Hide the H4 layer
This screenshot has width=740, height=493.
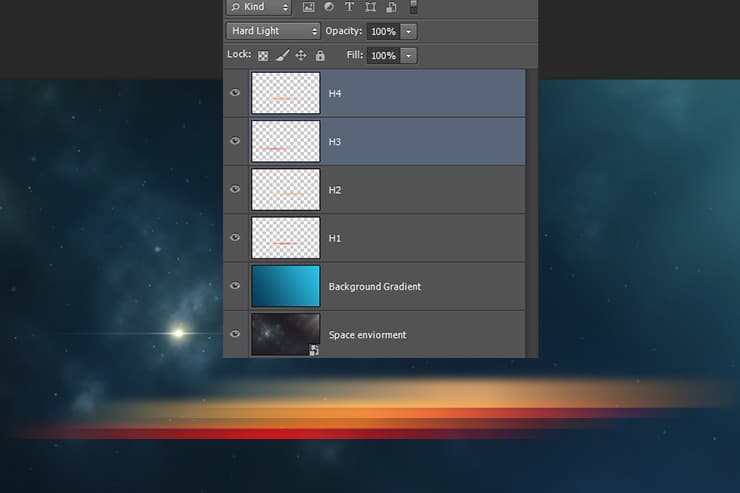point(235,93)
